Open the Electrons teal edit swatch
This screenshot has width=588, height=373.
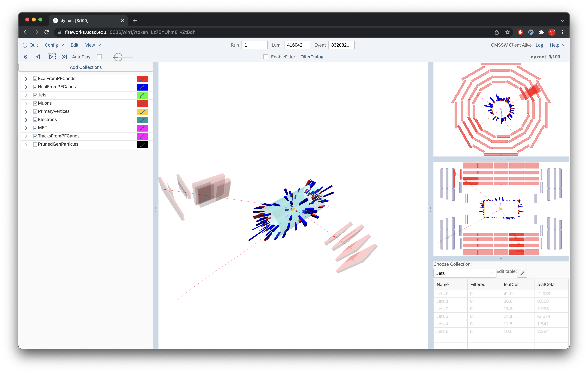[x=142, y=120]
